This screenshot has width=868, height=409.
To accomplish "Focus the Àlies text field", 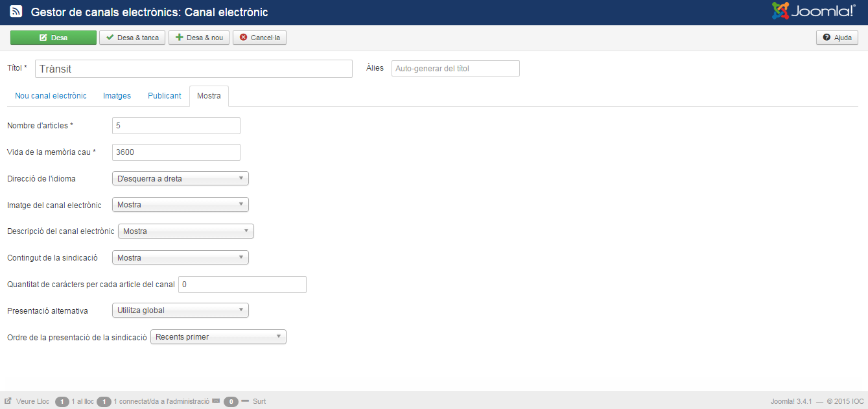I will click(x=455, y=69).
